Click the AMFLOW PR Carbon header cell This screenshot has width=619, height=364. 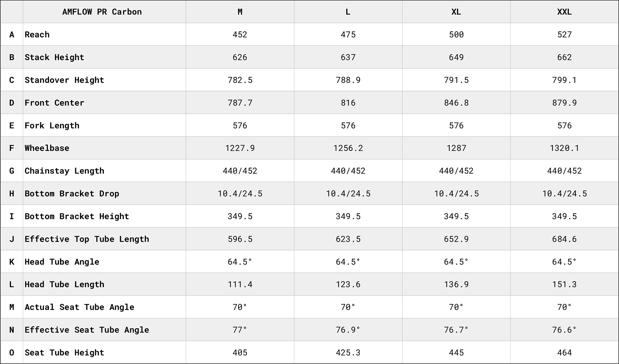[x=102, y=12]
